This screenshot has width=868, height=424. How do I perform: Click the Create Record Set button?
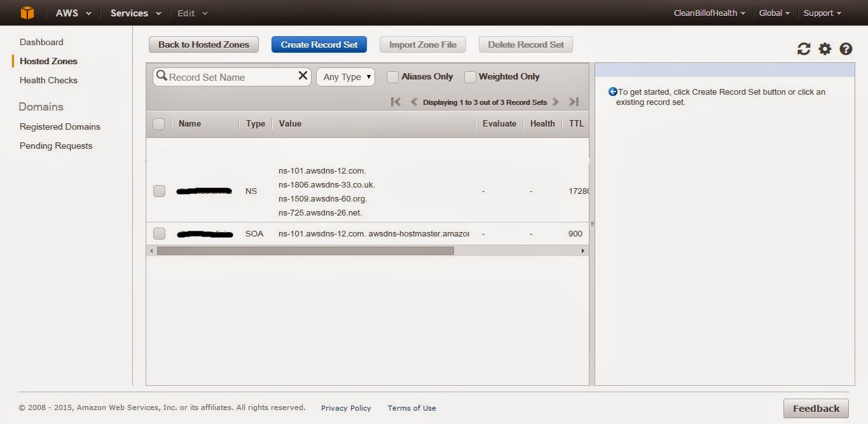tap(319, 44)
